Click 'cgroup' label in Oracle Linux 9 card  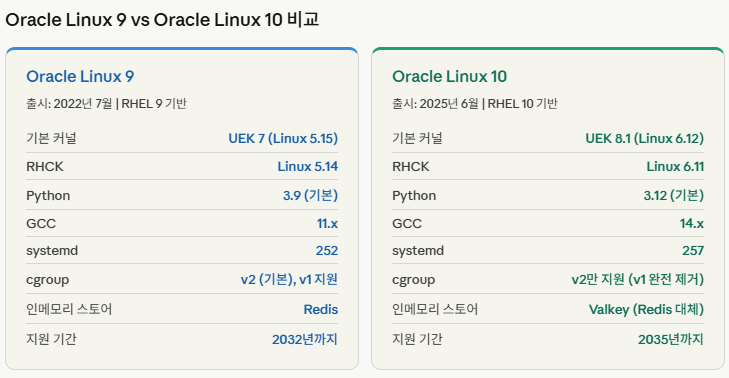coord(47,280)
